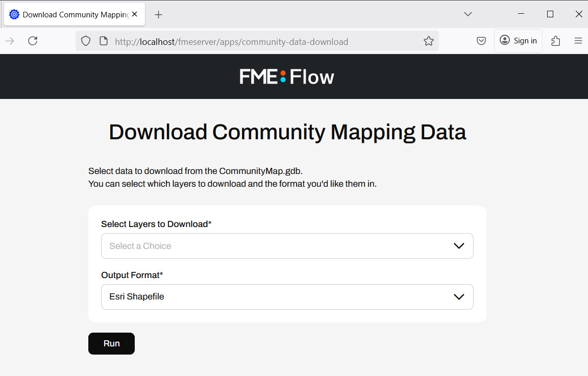The image size is (588, 376).
Task: Open a new browser tab
Action: click(158, 15)
